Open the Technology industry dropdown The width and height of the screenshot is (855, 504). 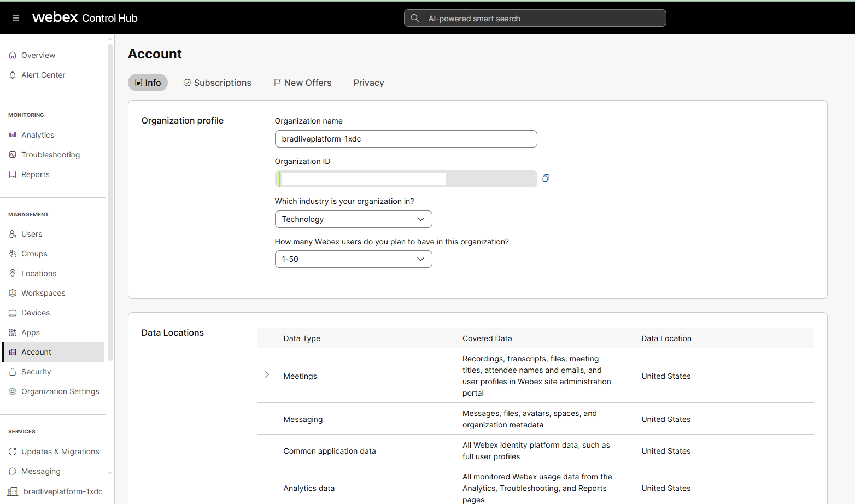pyautogui.click(x=353, y=219)
